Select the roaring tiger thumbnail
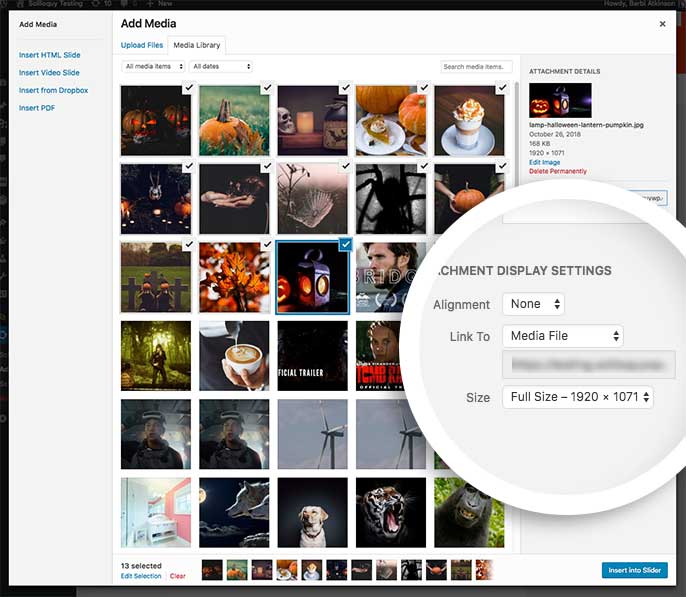The height and width of the screenshot is (597, 686). point(391,513)
